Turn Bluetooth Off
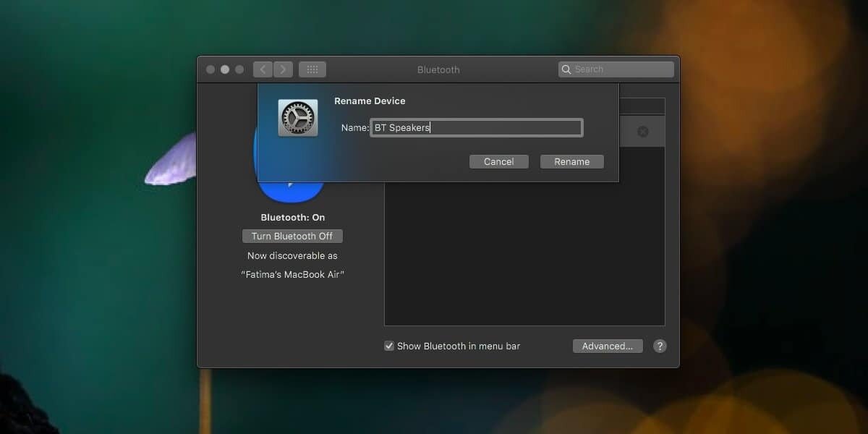868x434 pixels. pyautogui.click(x=292, y=236)
